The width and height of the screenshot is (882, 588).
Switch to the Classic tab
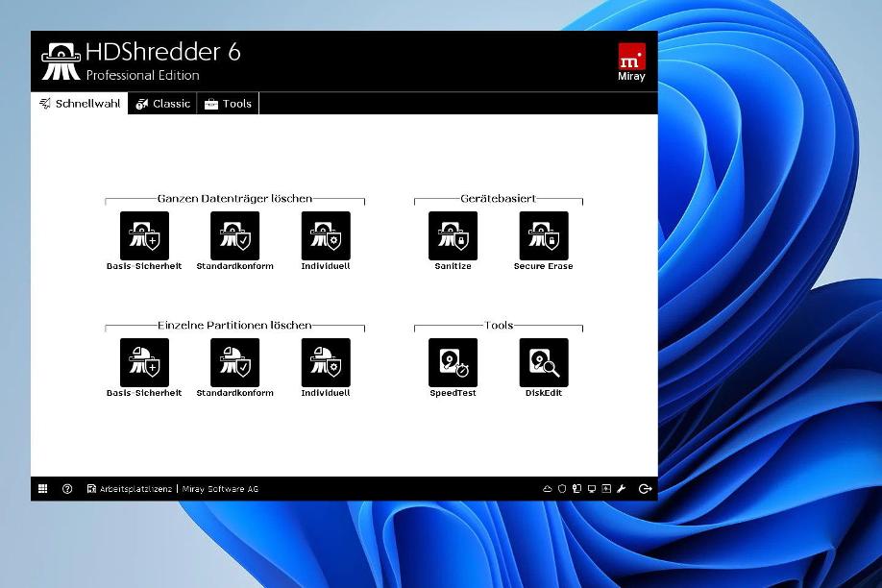point(162,104)
